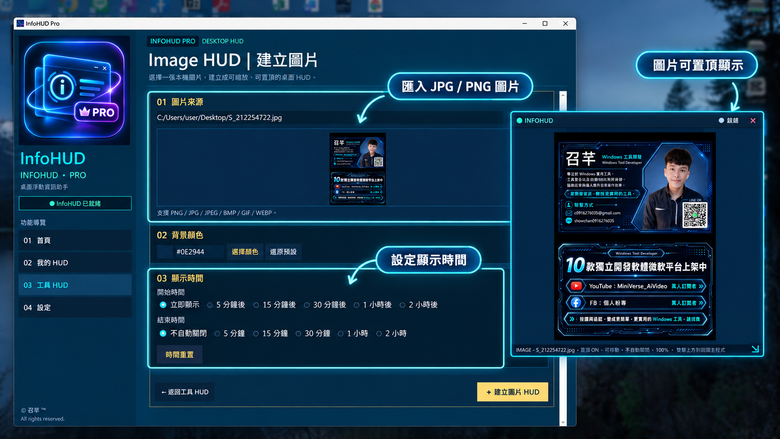Screen dimensions: 780x439
Task: Click the green dot beside INFOHUD title
Action: coord(519,120)
